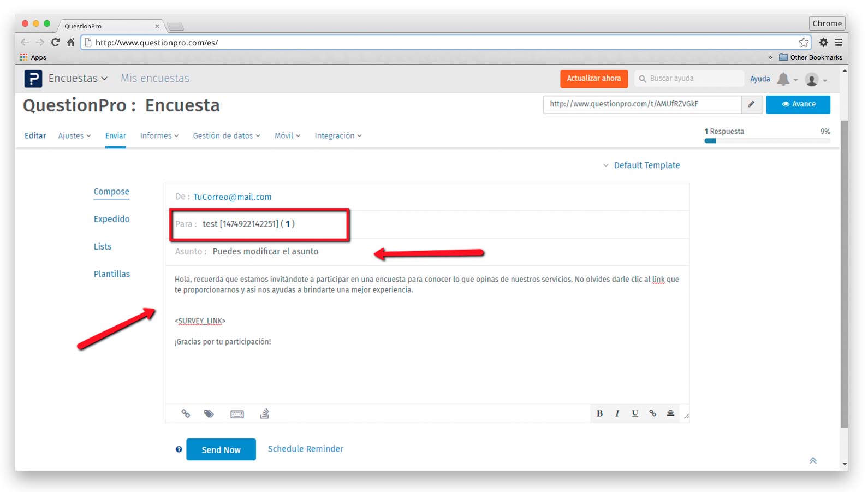Open the Expedido section
The image size is (868, 492).
tap(111, 219)
